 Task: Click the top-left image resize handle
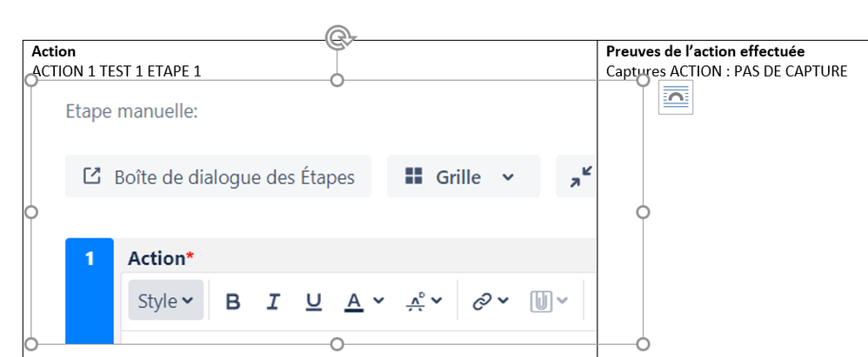click(31, 81)
